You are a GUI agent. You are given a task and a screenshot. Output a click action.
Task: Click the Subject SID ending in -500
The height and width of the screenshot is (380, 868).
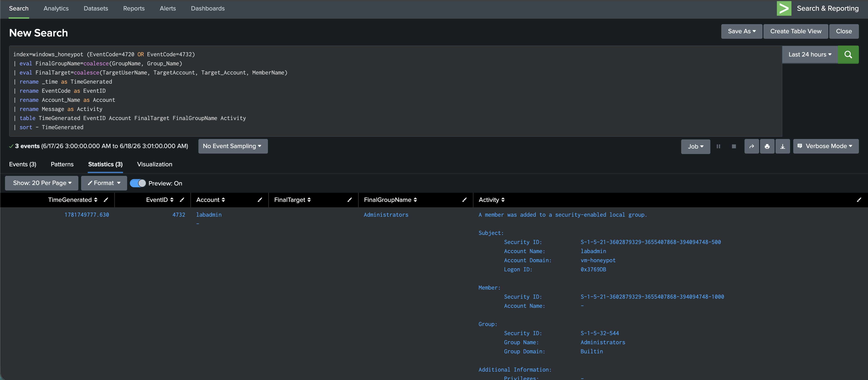click(x=650, y=242)
